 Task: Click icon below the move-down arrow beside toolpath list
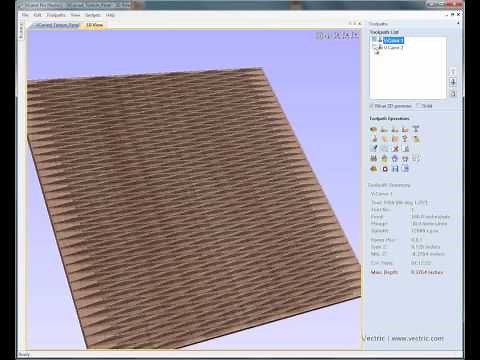(x=452, y=94)
